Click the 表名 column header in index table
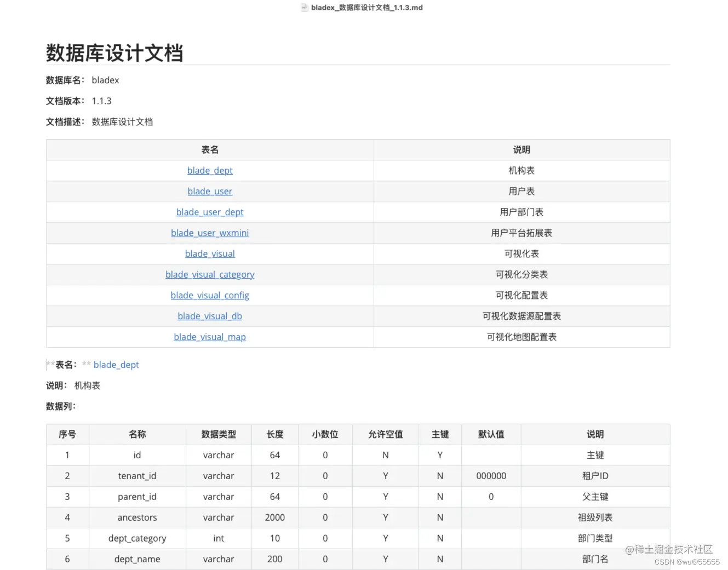Viewport: 728px width, 570px height. click(x=210, y=149)
